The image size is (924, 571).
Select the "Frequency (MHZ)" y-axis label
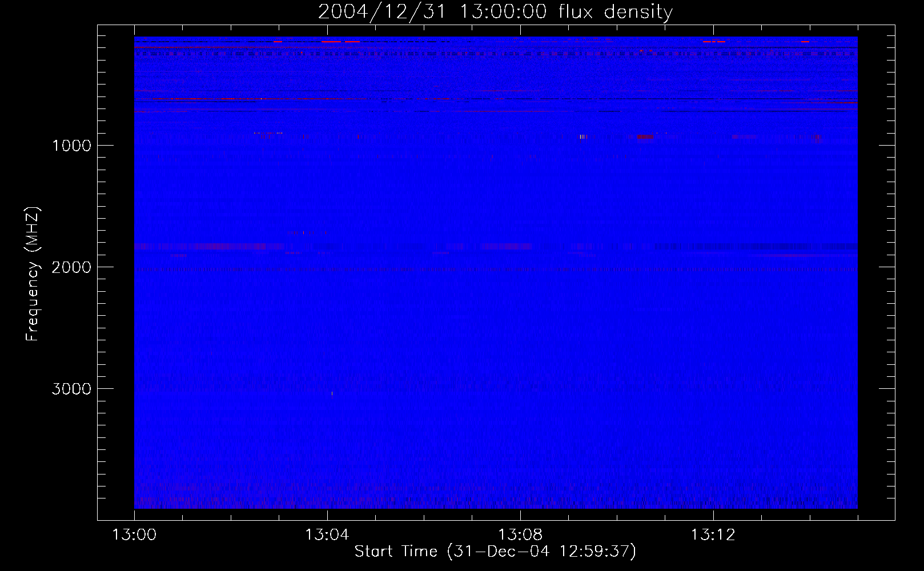33,274
